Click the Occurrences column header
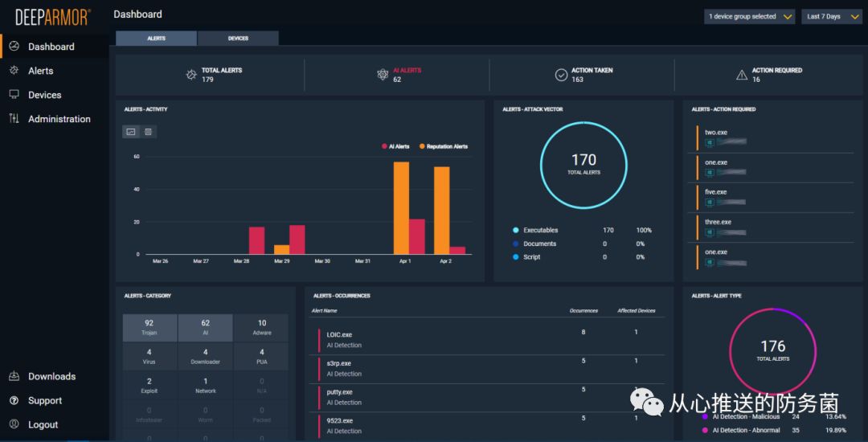This screenshot has height=442, width=868. [583, 310]
